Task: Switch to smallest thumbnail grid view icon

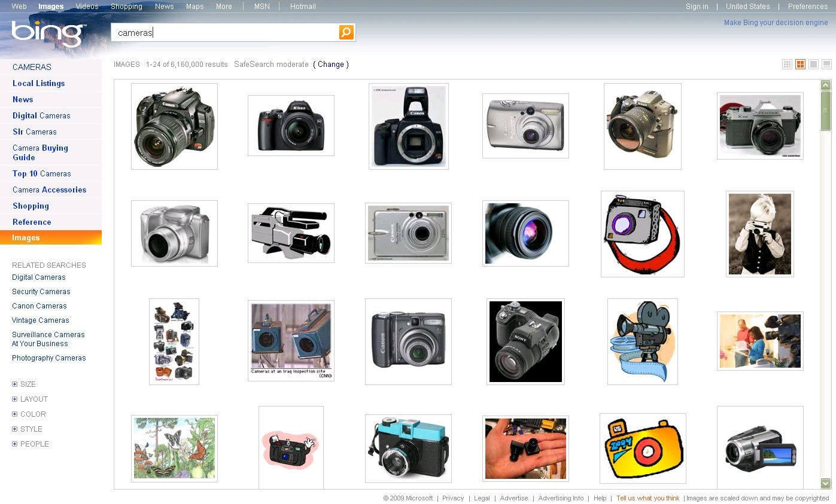Action: tap(788, 64)
